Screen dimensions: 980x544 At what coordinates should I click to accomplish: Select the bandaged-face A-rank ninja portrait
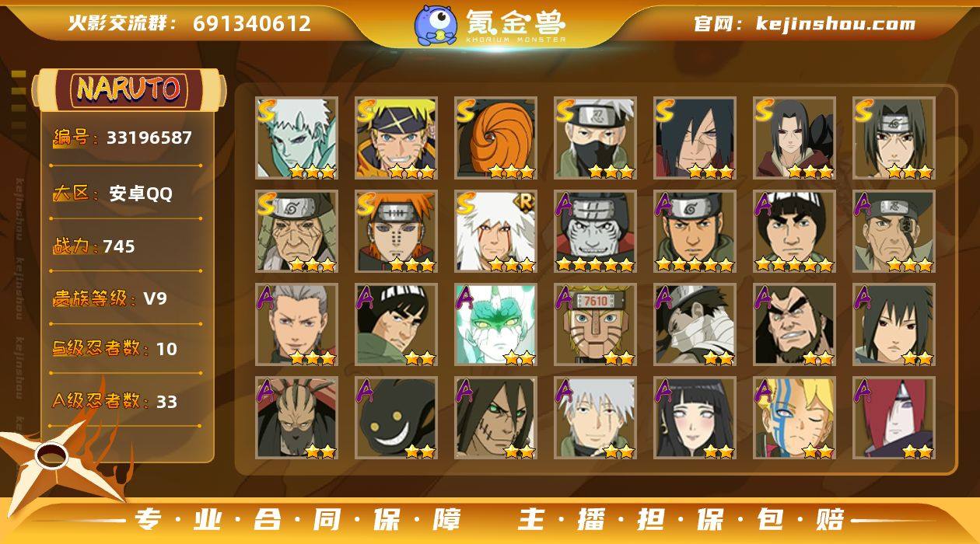pos(695,324)
